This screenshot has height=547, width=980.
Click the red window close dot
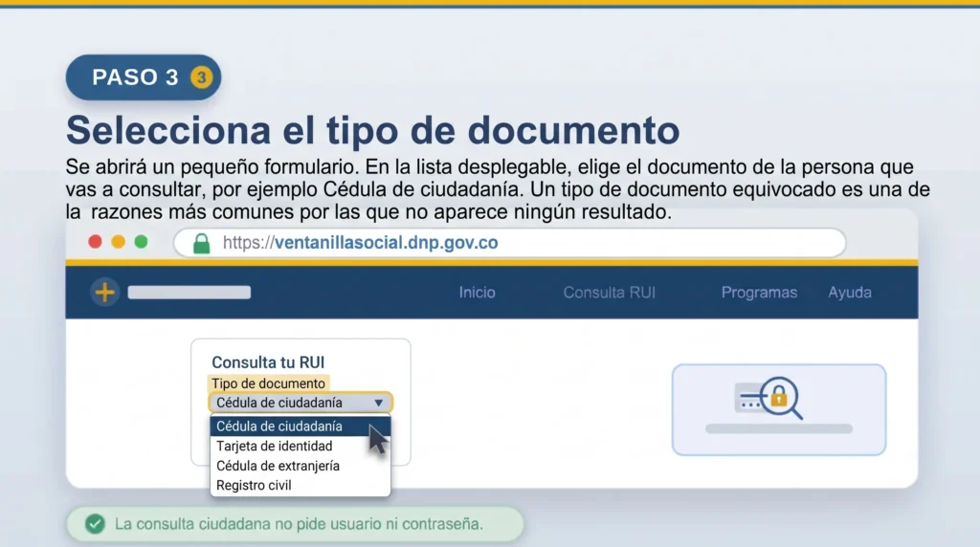[x=95, y=242]
